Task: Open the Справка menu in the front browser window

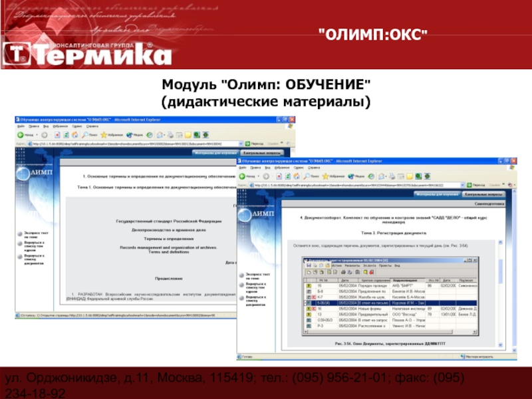Action: pyautogui.click(x=314, y=168)
